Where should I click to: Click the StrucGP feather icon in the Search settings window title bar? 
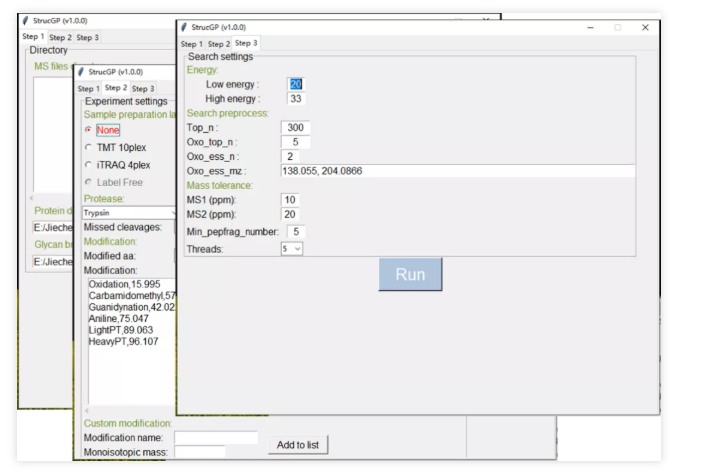[x=185, y=27]
